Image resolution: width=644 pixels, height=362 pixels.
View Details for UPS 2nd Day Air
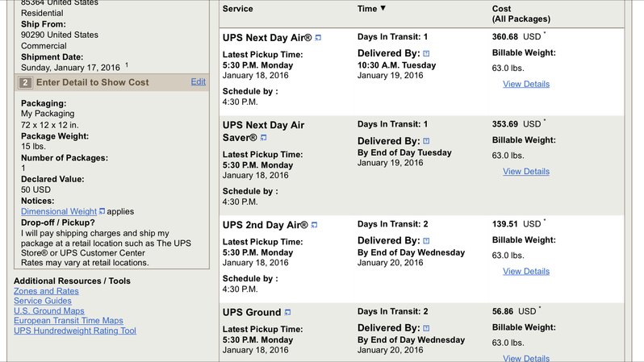(526, 271)
